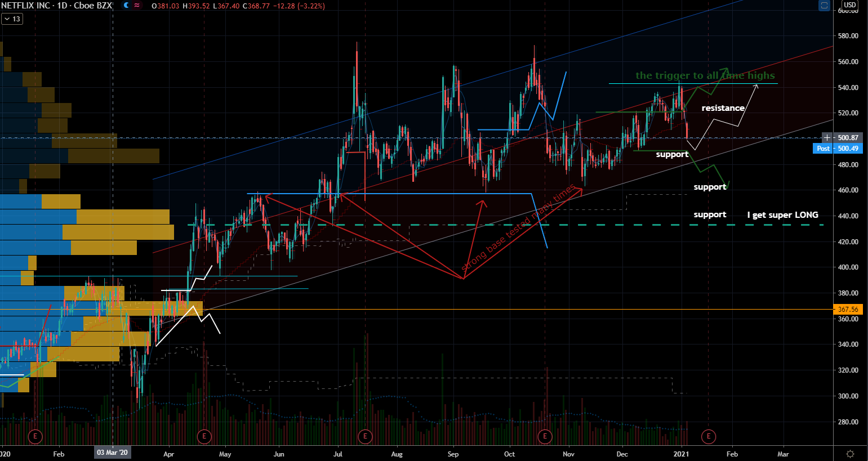Select the 'resistance' text annotation
868x461 pixels.
(723, 108)
